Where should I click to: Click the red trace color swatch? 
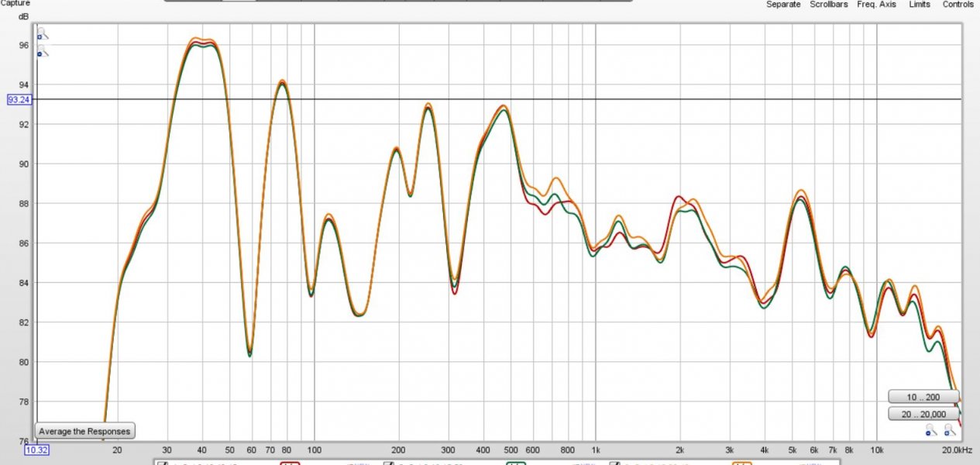click(x=290, y=463)
